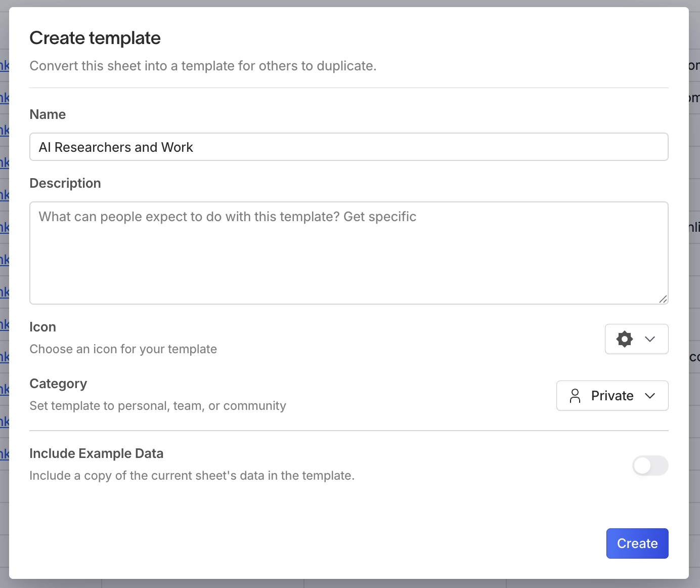Click the Create template heading
Screen dimensions: 700x588
pyautogui.click(x=95, y=38)
